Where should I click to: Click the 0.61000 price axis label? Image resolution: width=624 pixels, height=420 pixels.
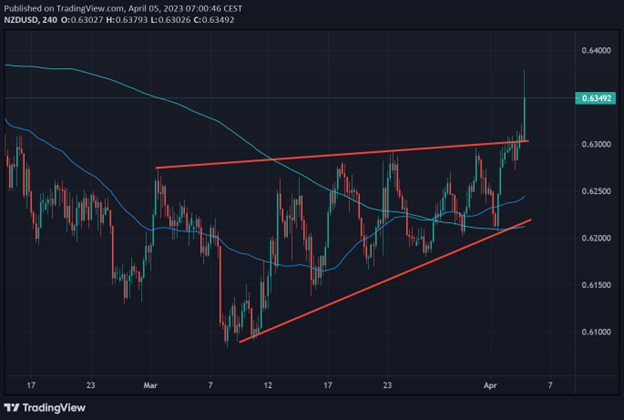595,331
